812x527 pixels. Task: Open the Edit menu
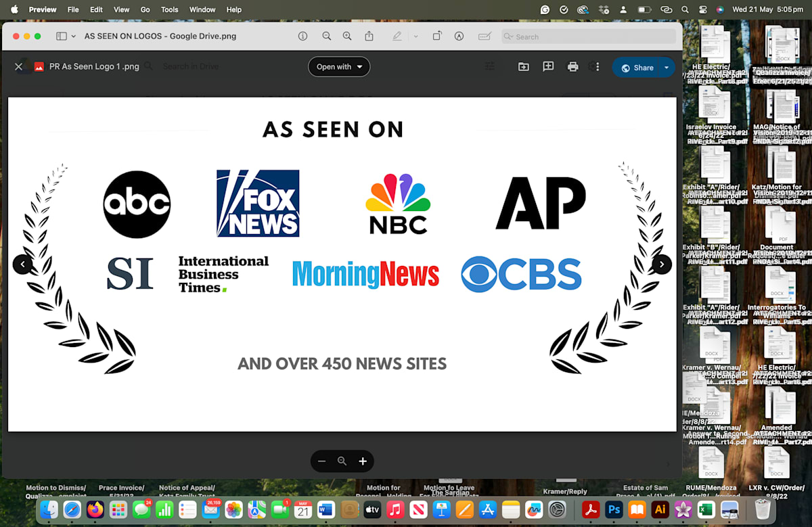[97, 9]
